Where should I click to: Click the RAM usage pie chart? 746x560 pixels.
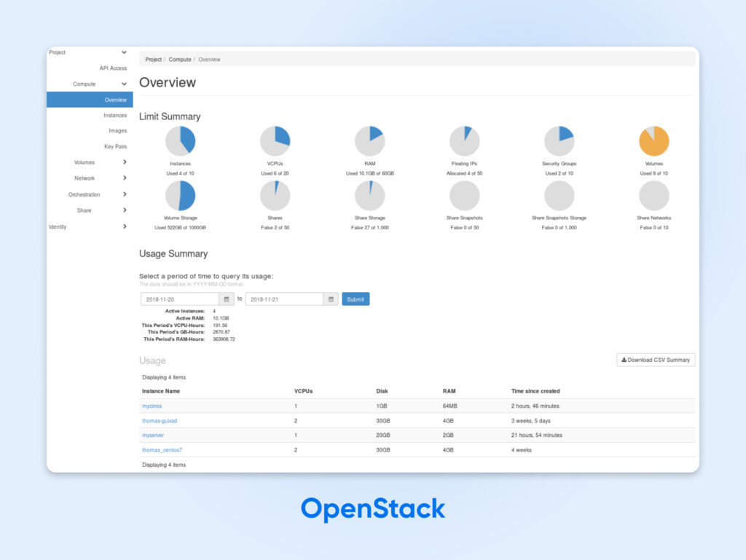pos(369,141)
